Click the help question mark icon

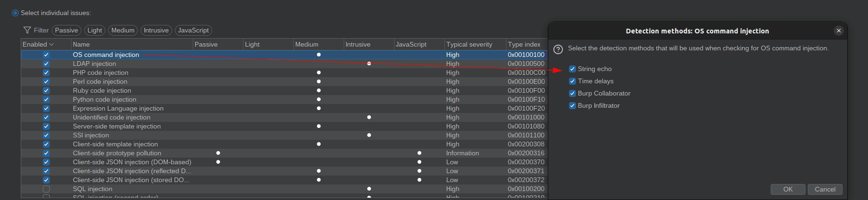point(558,49)
